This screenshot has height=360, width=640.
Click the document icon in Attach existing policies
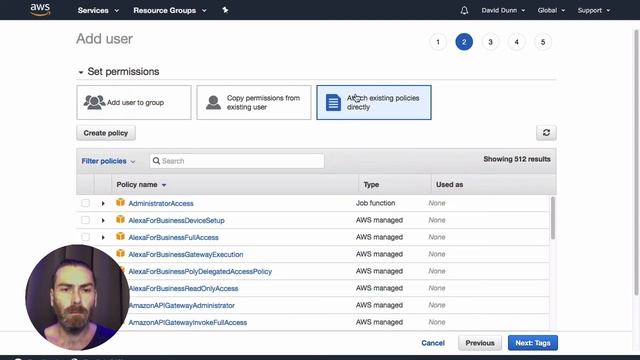coord(333,102)
